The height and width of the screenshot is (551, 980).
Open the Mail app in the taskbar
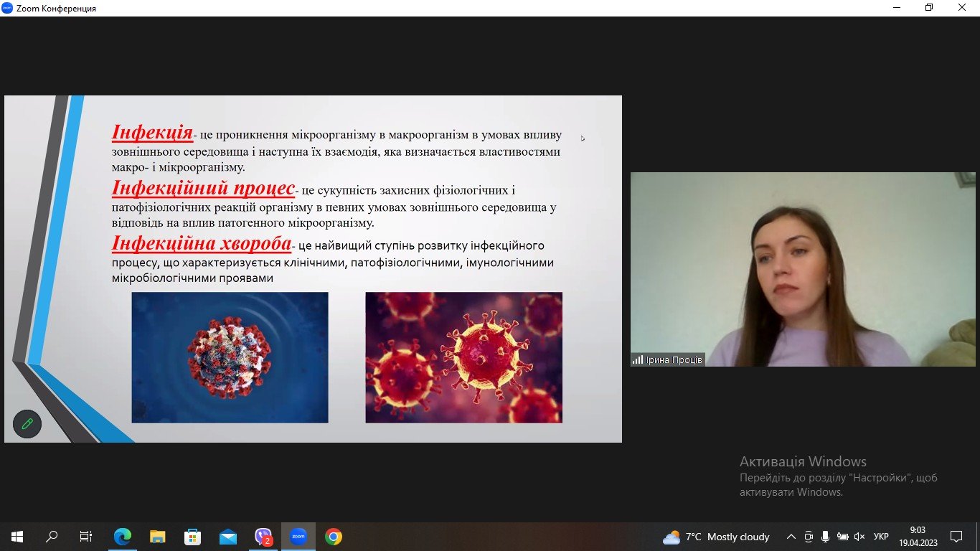[228, 537]
